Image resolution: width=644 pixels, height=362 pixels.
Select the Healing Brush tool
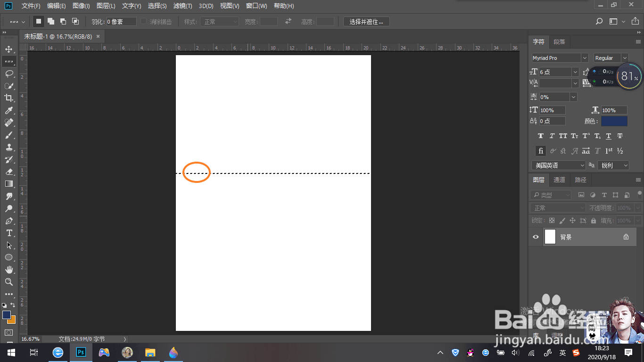click(x=8, y=123)
